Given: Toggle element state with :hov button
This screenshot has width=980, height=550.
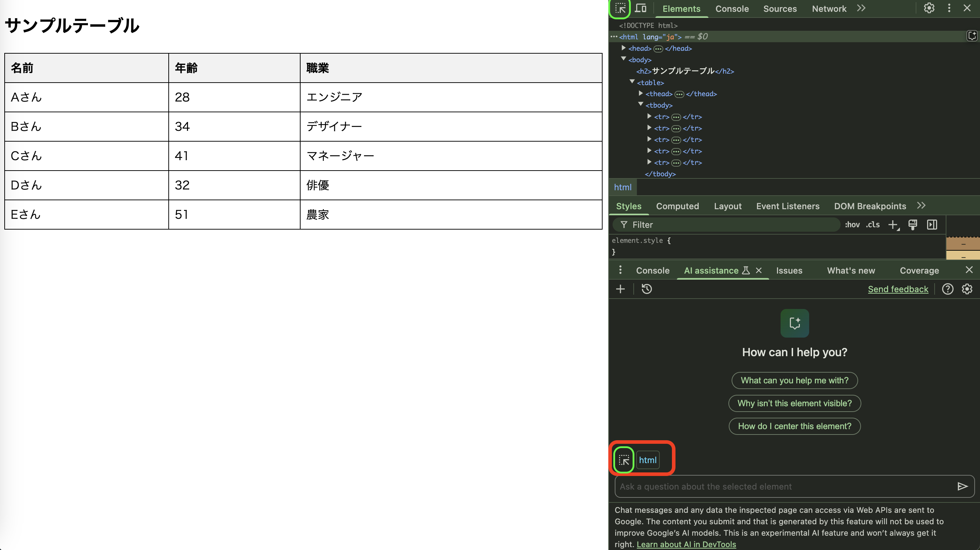Looking at the screenshot, I should 852,225.
